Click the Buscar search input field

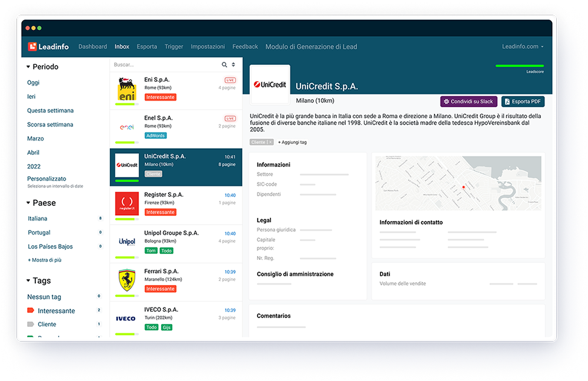click(x=165, y=65)
